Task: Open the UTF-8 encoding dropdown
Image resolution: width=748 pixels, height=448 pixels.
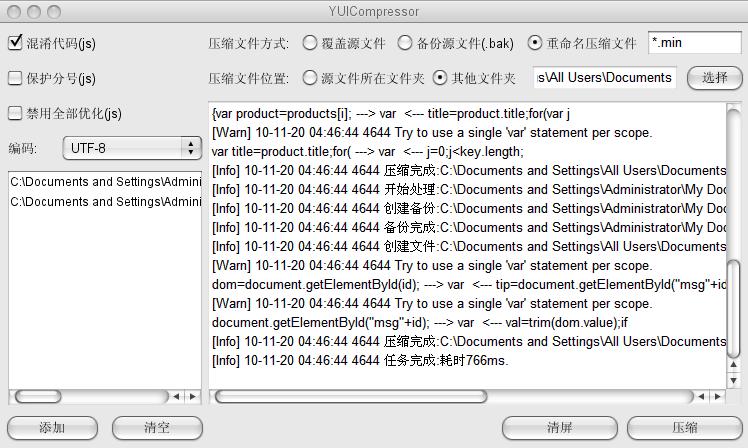Action: [132, 148]
